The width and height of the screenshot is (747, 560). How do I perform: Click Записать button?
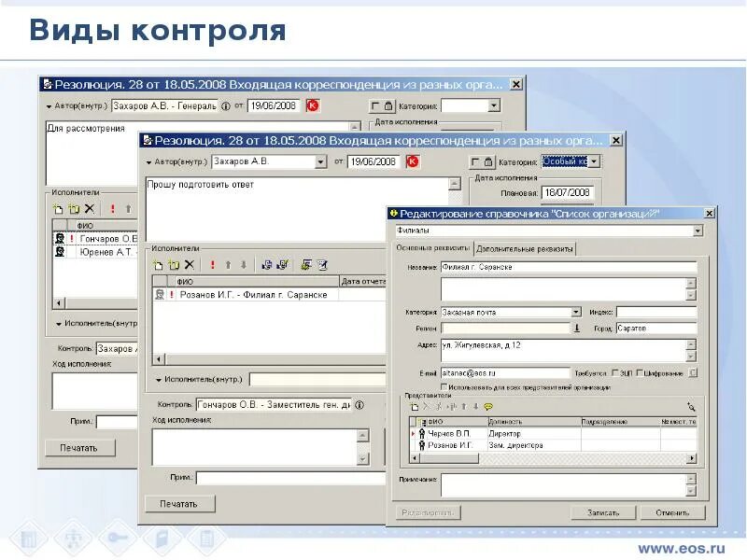point(603,512)
